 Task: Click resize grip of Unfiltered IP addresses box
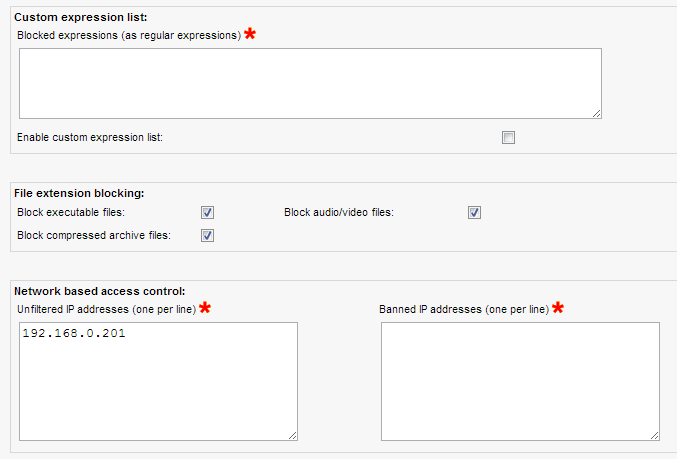point(292,435)
